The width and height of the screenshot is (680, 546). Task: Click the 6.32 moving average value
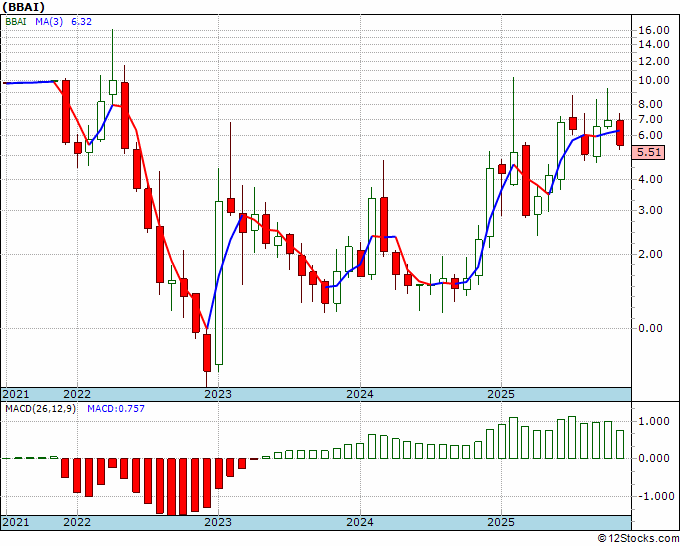pyautogui.click(x=81, y=22)
